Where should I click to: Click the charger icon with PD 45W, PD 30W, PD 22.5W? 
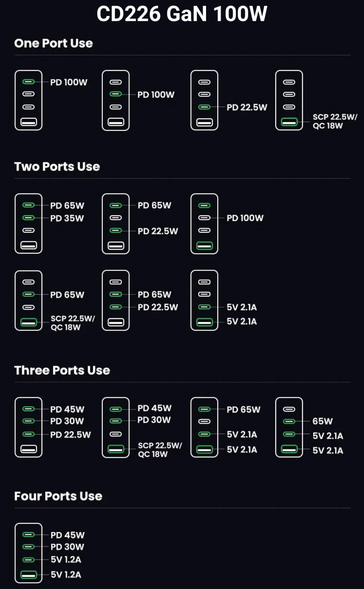[x=28, y=427]
